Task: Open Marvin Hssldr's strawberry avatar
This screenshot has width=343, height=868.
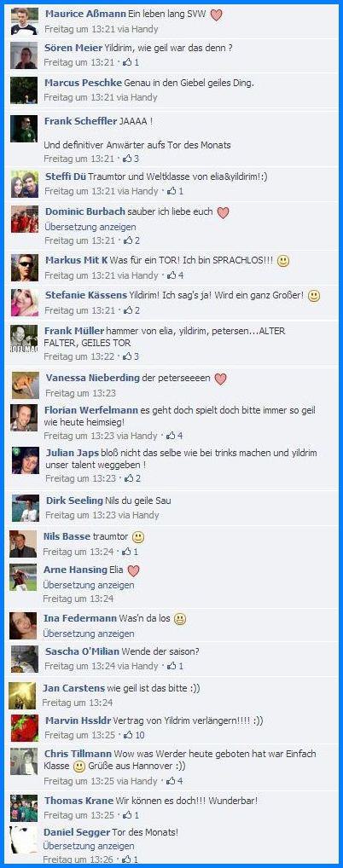Action: click(x=25, y=728)
